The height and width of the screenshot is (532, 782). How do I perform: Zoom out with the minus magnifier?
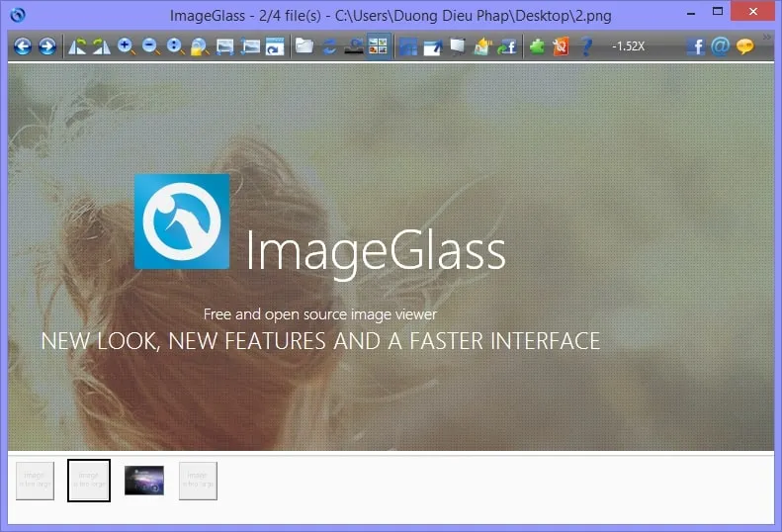(x=150, y=46)
